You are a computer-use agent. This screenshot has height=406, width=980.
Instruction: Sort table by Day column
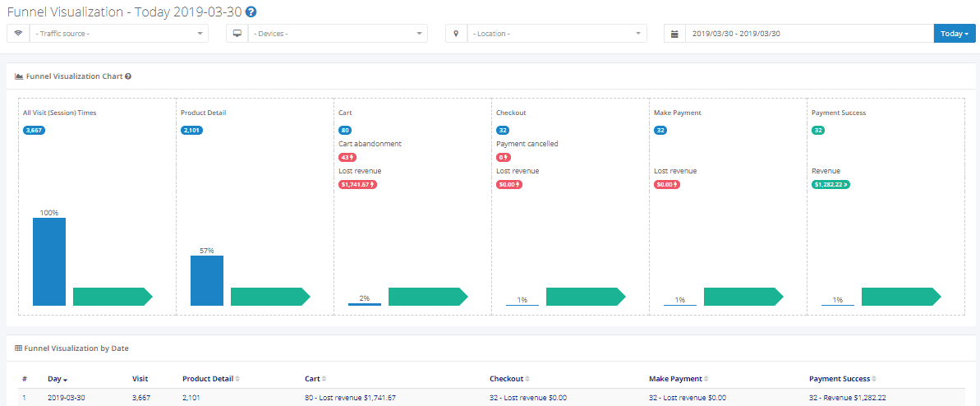58,379
